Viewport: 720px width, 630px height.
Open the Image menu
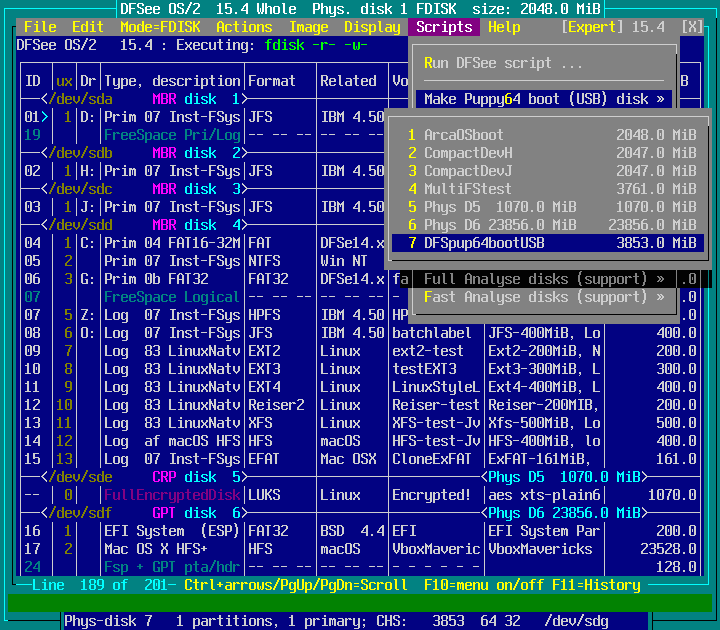coord(308,27)
